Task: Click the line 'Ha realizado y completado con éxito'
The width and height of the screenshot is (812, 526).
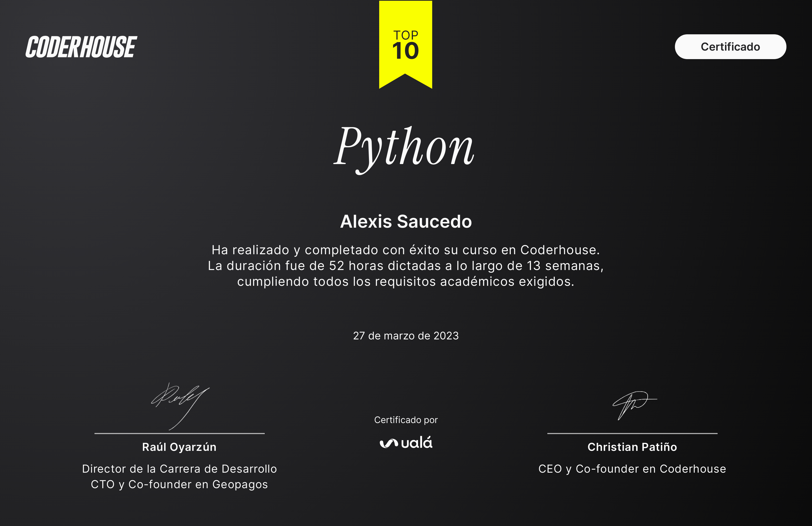Action: (406, 250)
